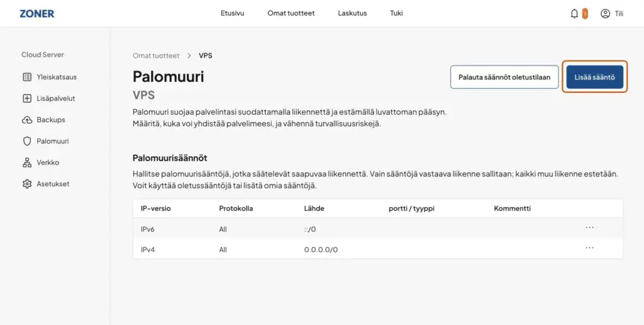Open Yleiskatsaus overview icon in sidebar
Image resolution: width=644 pixels, height=325 pixels.
tap(27, 77)
